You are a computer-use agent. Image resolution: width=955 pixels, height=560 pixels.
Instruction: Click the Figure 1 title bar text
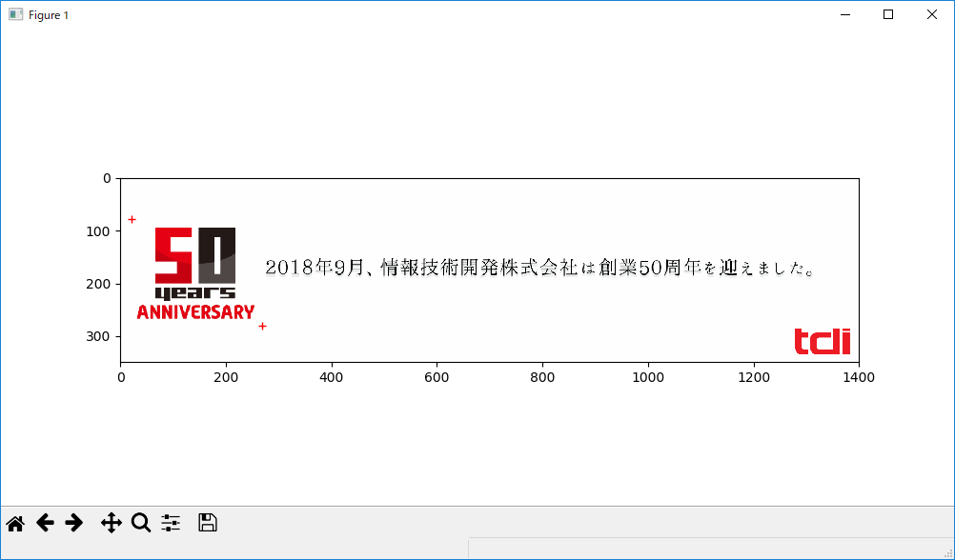tap(49, 15)
